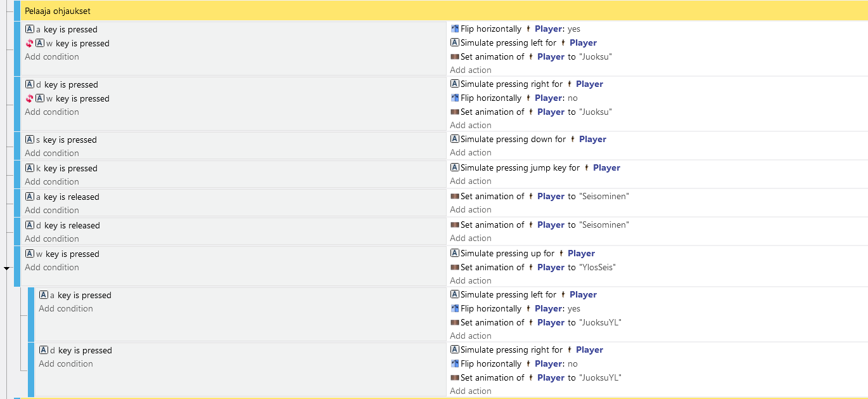Click Player object icon in 'Simulate pressing up' action
Screen dimensions: 868x399
pos(561,253)
